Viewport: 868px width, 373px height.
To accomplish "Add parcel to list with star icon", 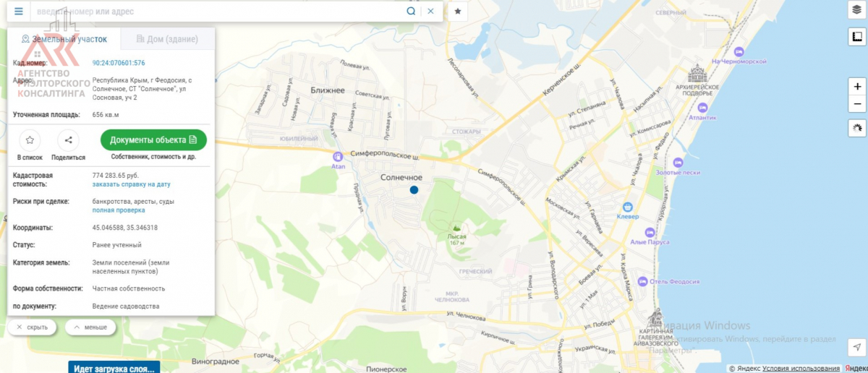I will (30, 140).
